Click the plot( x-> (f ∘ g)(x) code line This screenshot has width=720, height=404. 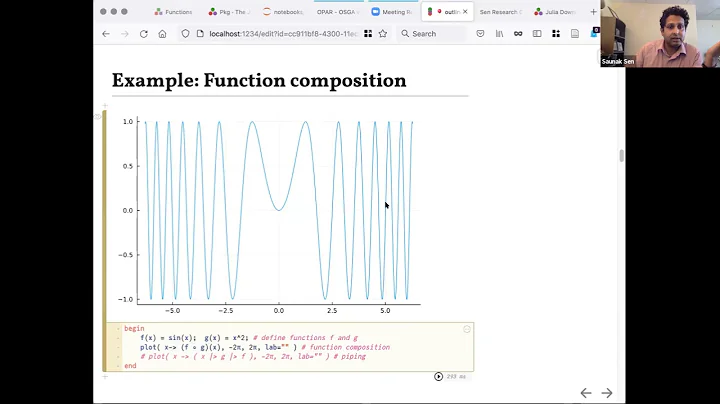(x=265, y=348)
